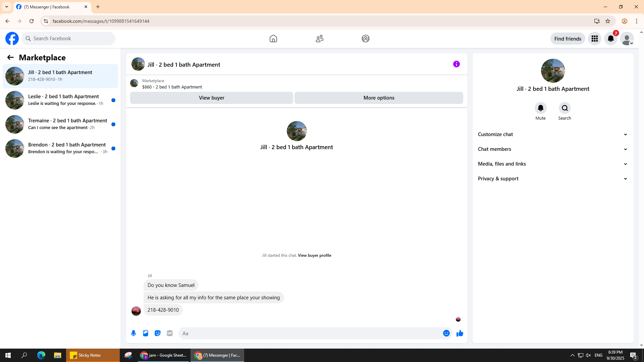
Task: Expand the Chat members section
Action: (x=552, y=149)
